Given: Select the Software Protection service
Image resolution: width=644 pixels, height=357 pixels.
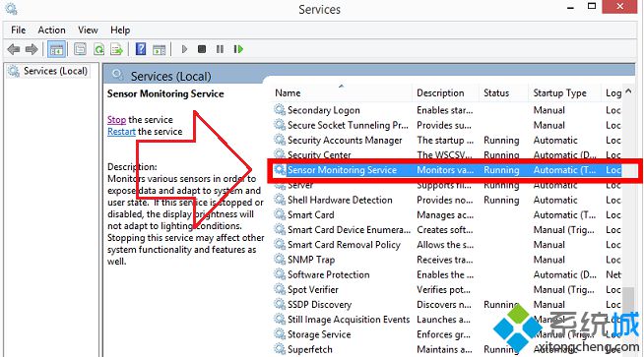Looking at the screenshot, I should [448, 274].
